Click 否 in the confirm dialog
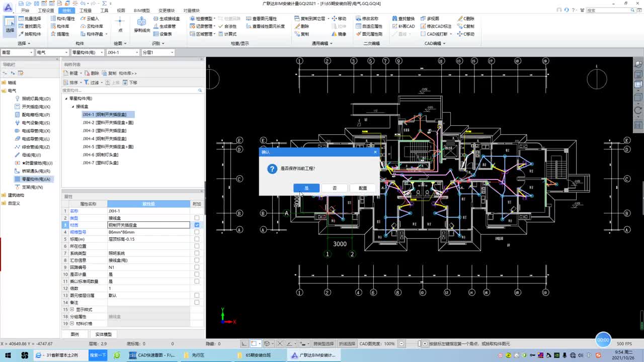Viewport: 644px width, 362px height. (x=335, y=188)
